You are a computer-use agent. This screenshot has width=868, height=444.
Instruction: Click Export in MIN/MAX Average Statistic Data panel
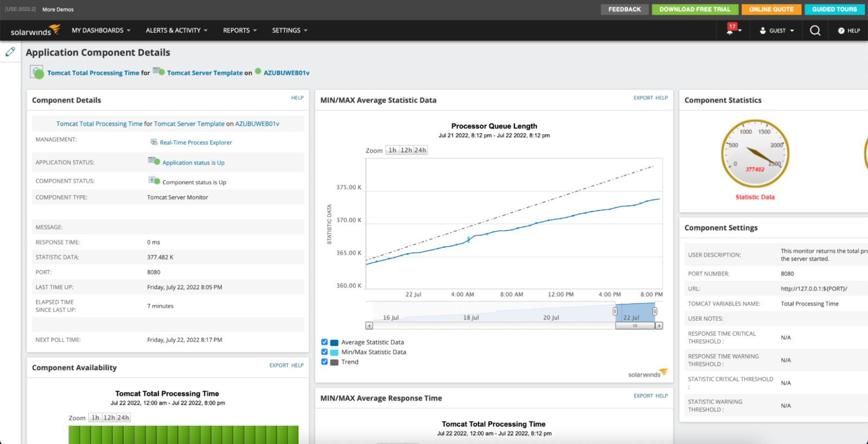(643, 98)
